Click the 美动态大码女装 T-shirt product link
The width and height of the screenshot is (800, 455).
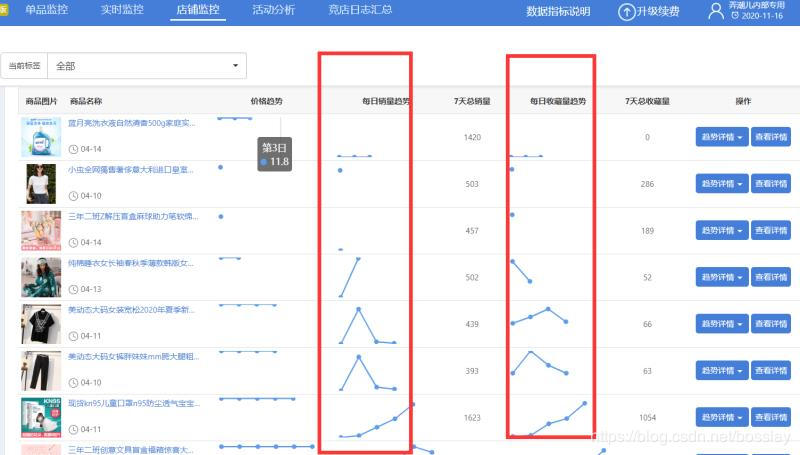[131, 310]
